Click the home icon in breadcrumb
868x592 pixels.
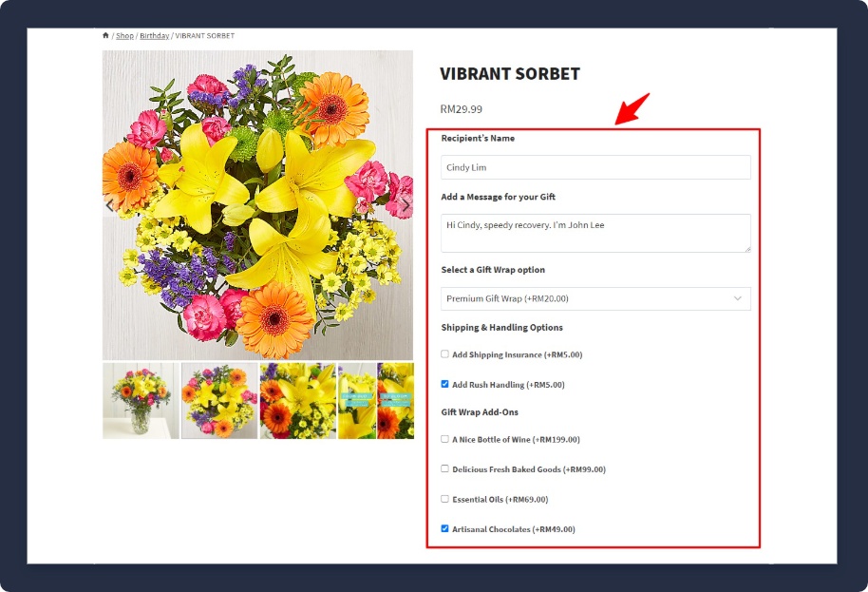[x=105, y=36]
